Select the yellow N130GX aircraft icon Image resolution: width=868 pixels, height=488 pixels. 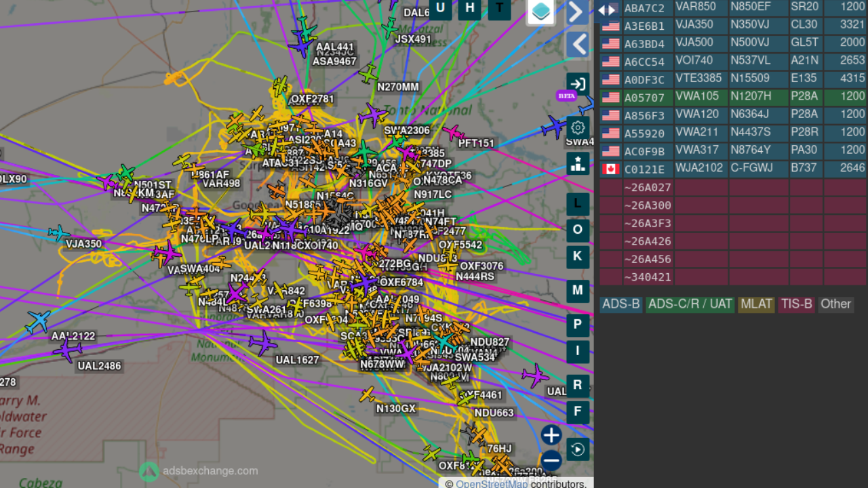point(368,394)
